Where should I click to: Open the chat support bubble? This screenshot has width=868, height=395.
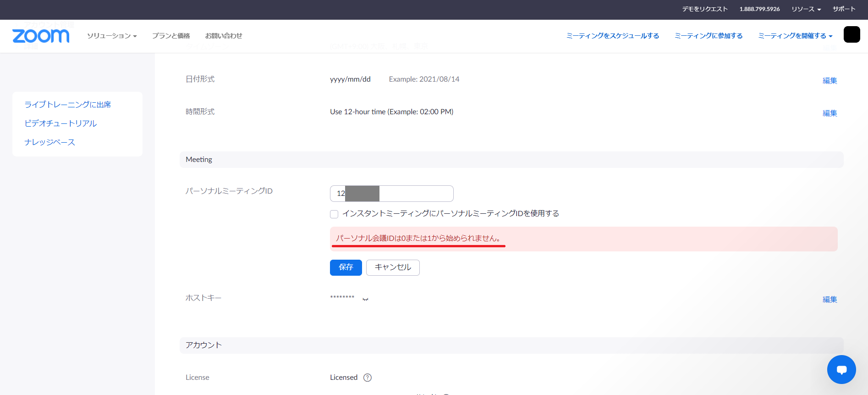(x=841, y=369)
